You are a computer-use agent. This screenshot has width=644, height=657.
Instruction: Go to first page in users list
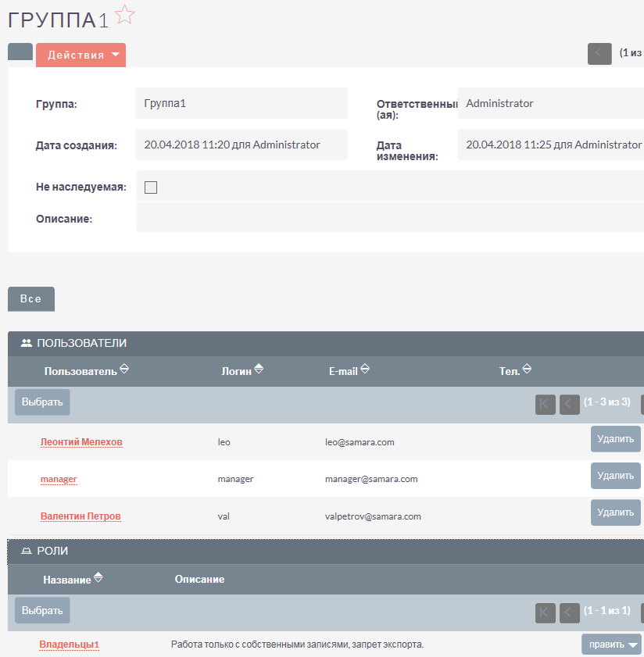point(546,404)
